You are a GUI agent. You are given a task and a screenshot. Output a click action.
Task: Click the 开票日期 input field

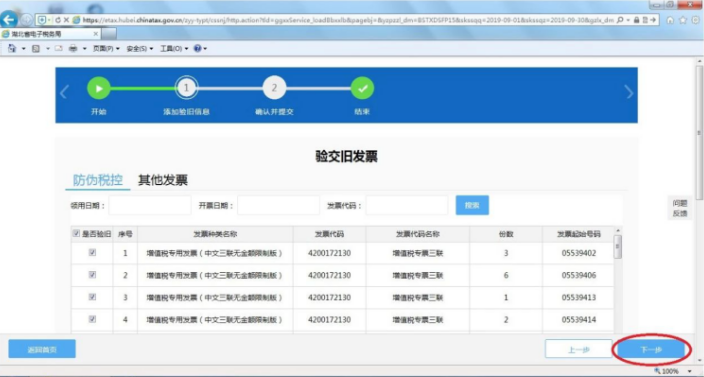point(278,205)
